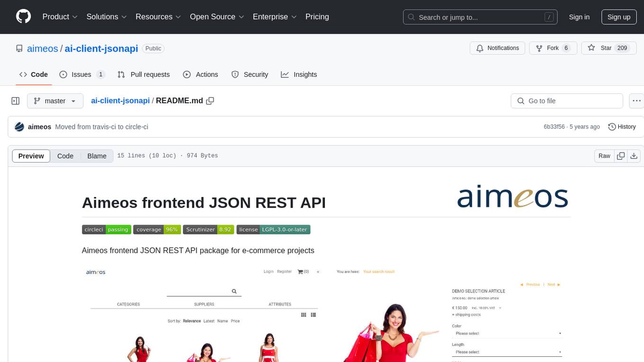Click the aimeos logo image
Viewport: 644px width, 362px height.
[512, 197]
